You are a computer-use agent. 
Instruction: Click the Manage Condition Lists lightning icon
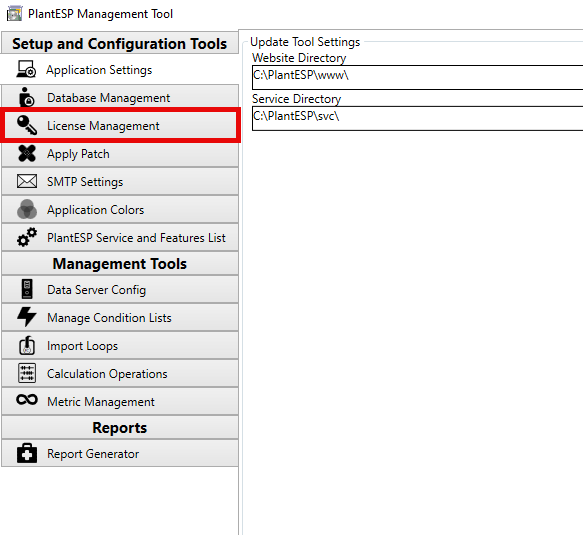(x=27, y=317)
